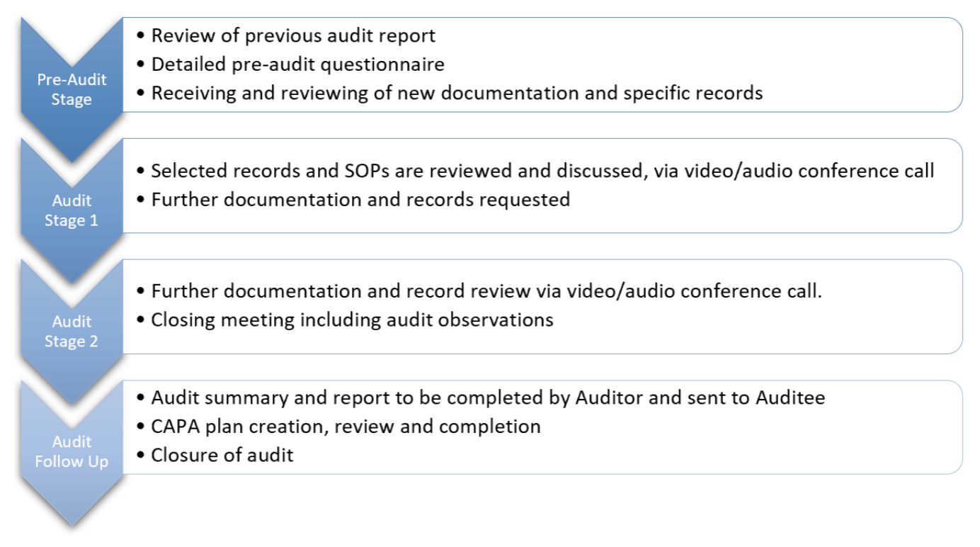
Task: Click the Pre-Audit Stage chevron
Action: point(72,90)
